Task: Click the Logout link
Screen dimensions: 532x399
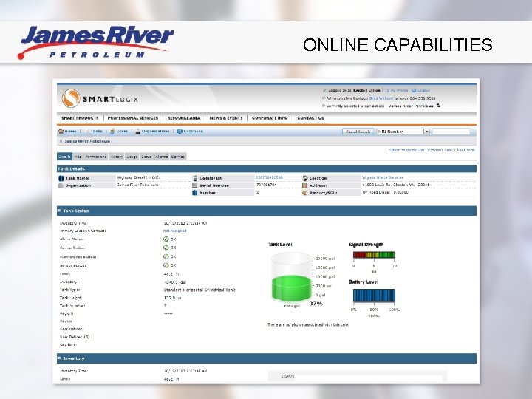Action: coord(423,91)
